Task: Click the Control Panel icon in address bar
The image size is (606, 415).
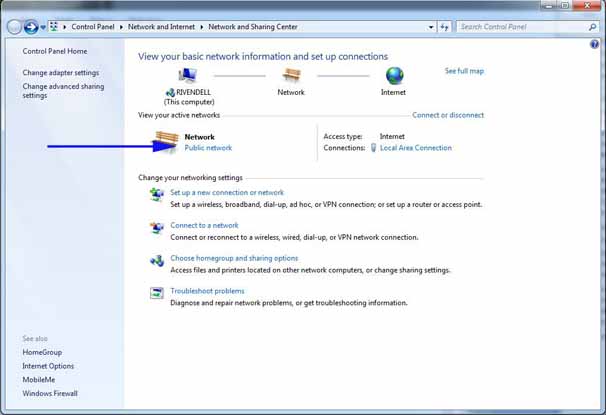Action: [54, 27]
